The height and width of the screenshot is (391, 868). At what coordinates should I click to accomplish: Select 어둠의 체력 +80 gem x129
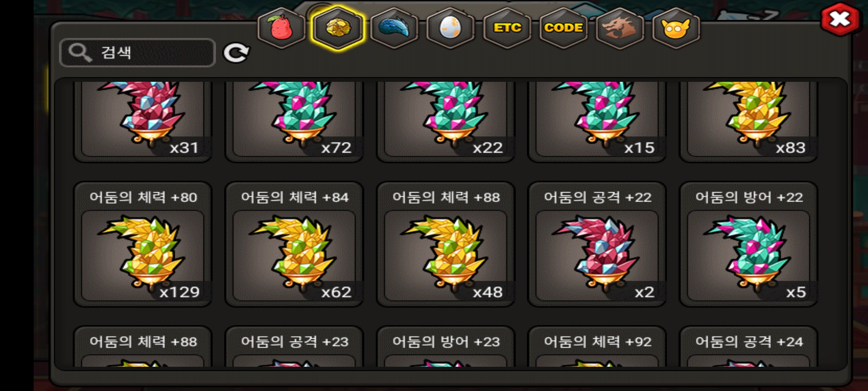[x=142, y=244]
